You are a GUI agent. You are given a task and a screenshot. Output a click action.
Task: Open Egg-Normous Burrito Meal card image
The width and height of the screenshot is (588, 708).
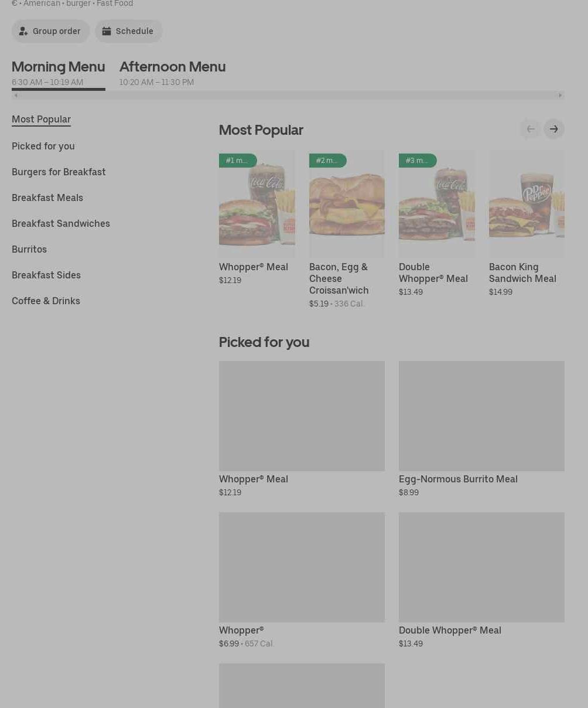click(481, 416)
